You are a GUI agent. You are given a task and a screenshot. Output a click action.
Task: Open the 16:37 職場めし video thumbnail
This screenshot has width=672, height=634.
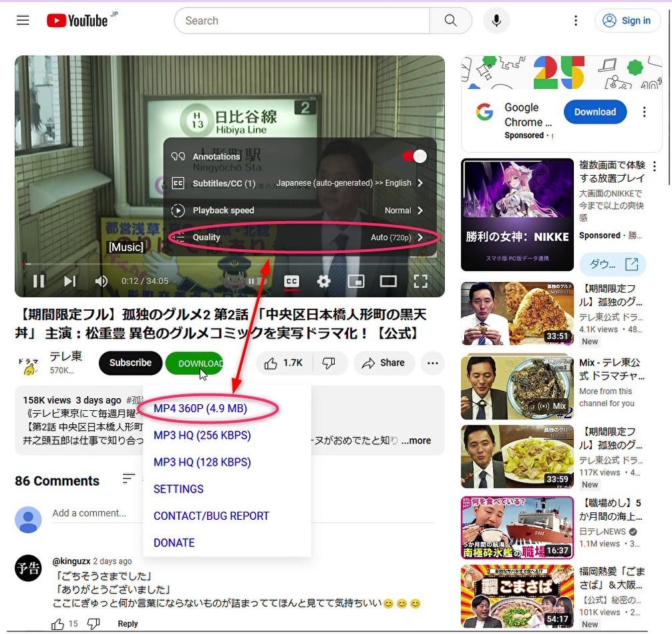(517, 528)
